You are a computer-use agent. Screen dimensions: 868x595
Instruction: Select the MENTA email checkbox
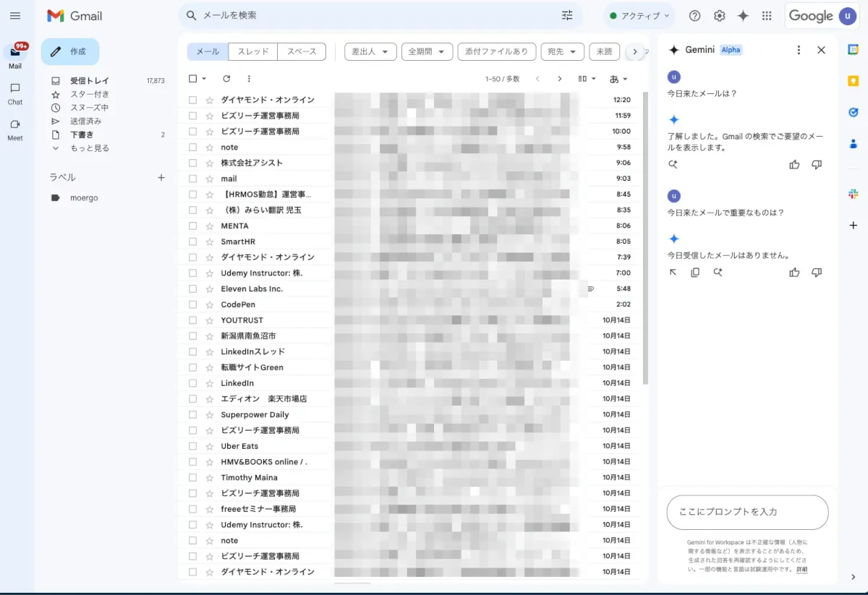tap(192, 226)
